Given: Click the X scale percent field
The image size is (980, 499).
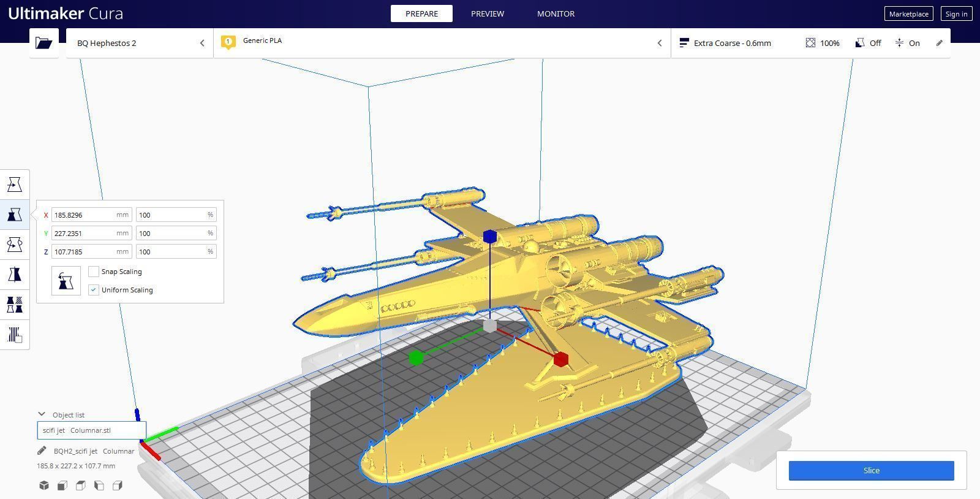Looking at the screenshot, I should 176,215.
